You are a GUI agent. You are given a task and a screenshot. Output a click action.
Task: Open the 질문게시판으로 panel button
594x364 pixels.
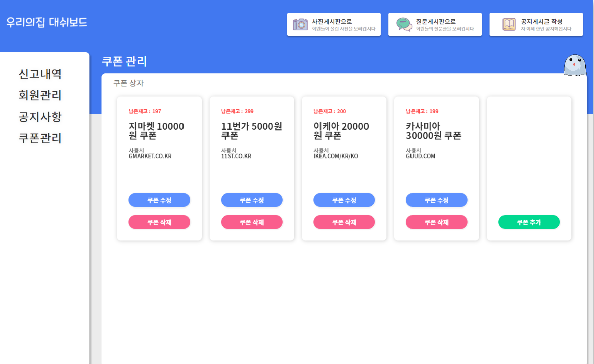pyautogui.click(x=435, y=24)
